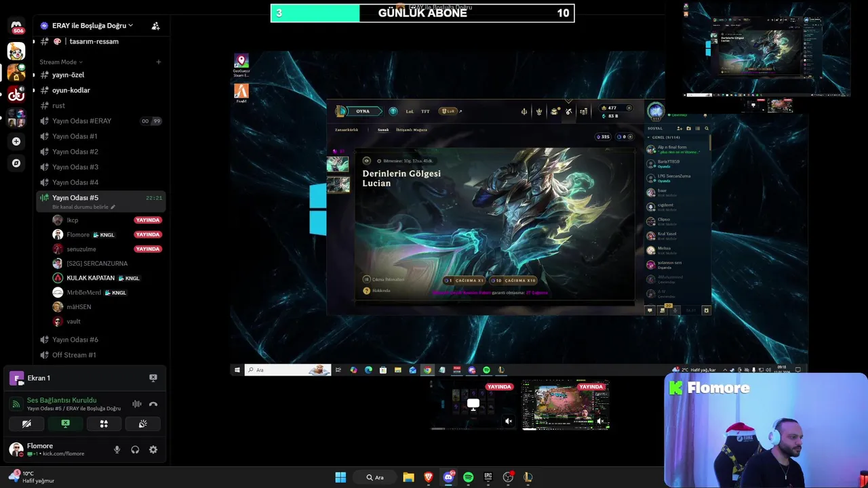Select first skin thumbnail beside banner

pos(338,165)
